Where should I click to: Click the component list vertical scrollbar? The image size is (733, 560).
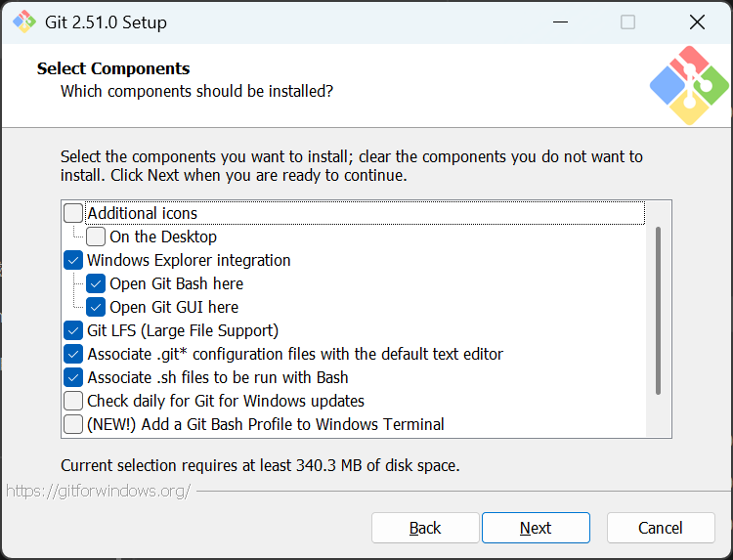(x=659, y=311)
